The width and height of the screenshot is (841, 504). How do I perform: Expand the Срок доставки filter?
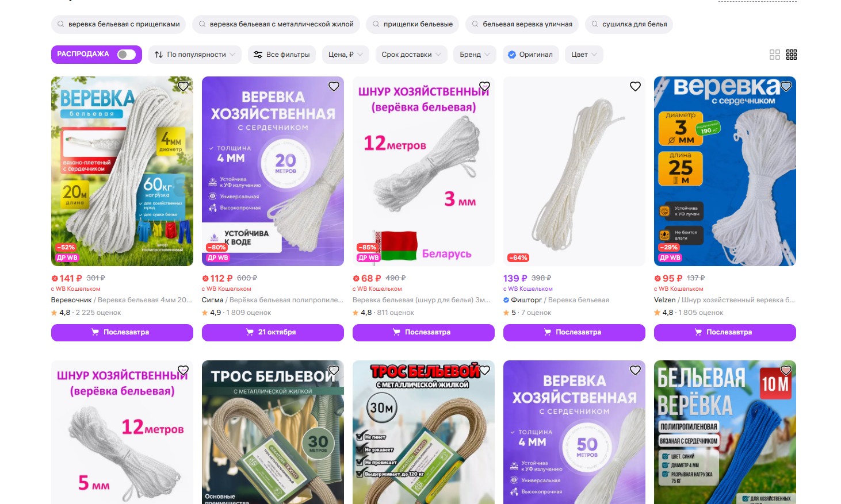411,55
